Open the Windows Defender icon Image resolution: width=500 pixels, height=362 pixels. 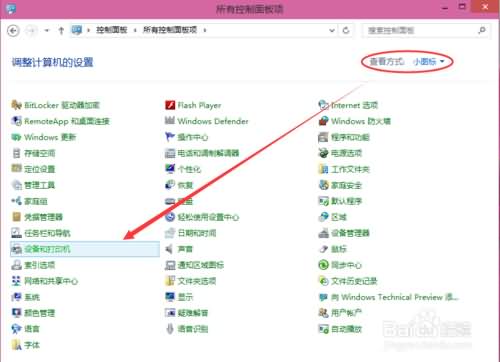170,121
